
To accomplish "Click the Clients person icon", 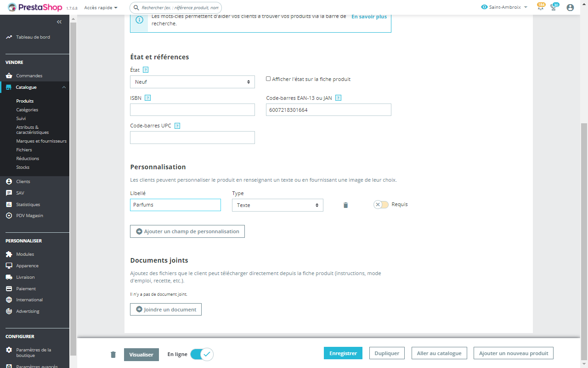I will click(x=9, y=181).
